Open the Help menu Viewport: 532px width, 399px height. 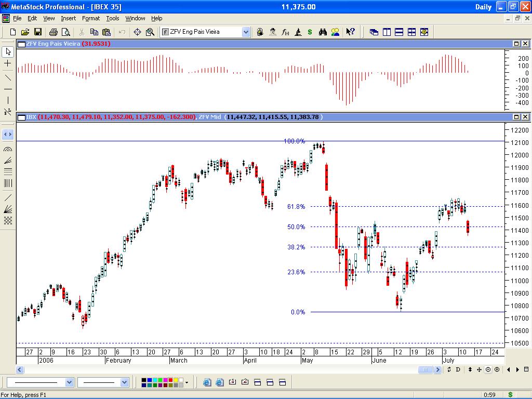pyautogui.click(x=157, y=18)
